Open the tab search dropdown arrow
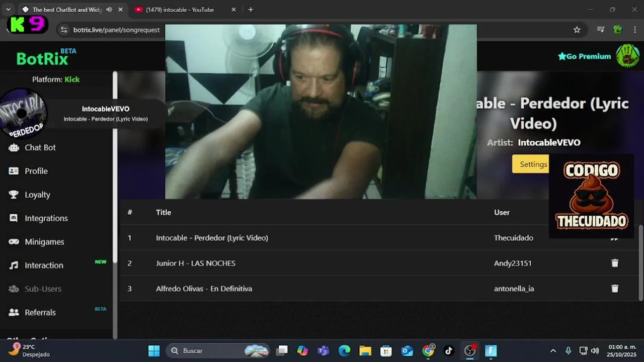This screenshot has height=362, width=644. coord(8,10)
